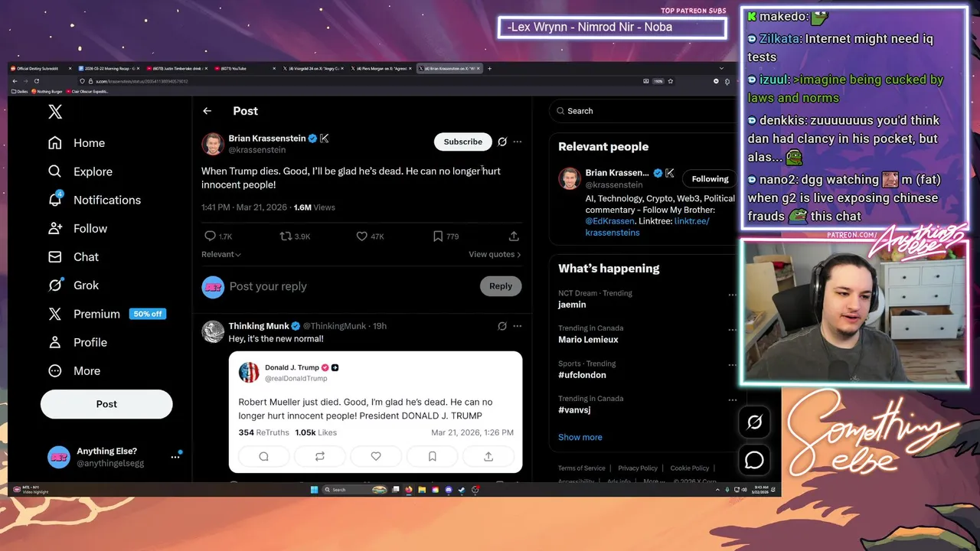Image resolution: width=980 pixels, height=551 pixels.
Task: Subscribe to Brian Krassenstein
Action: [x=463, y=142]
